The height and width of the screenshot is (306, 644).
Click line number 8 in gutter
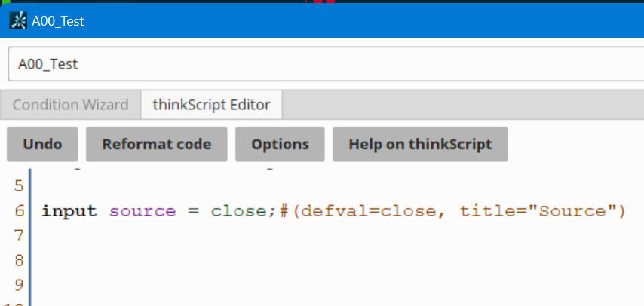coord(19,261)
